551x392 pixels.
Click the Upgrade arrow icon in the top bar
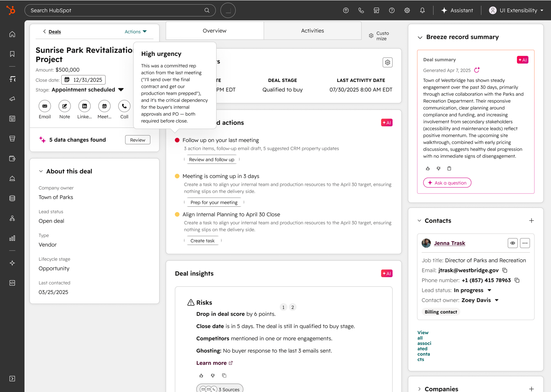(346, 10)
